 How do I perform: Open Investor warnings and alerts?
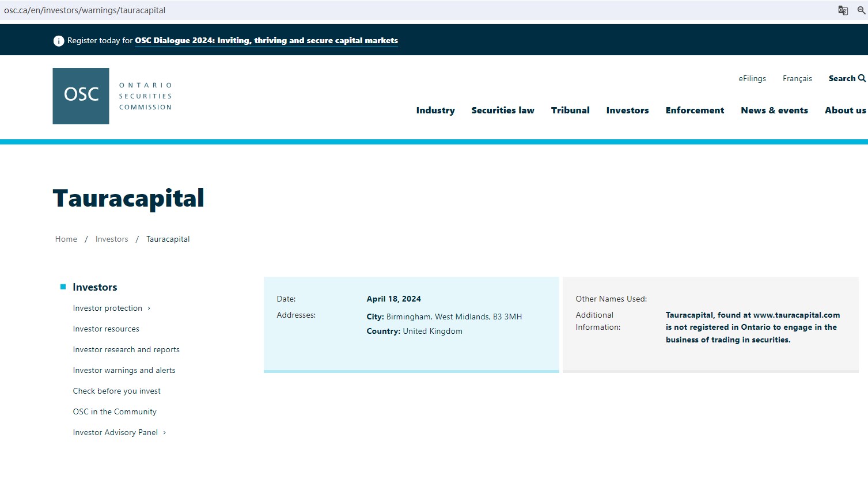(x=124, y=371)
